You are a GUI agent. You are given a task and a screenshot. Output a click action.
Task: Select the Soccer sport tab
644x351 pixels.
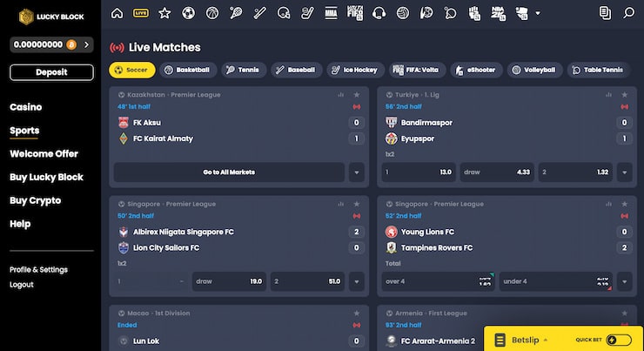point(131,70)
